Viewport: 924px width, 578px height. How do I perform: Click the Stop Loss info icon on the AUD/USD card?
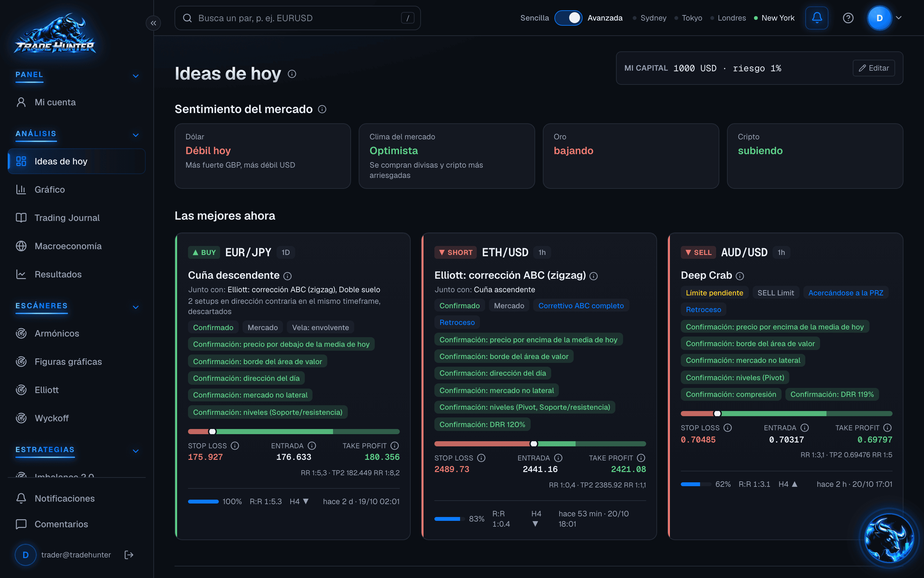coord(728,428)
